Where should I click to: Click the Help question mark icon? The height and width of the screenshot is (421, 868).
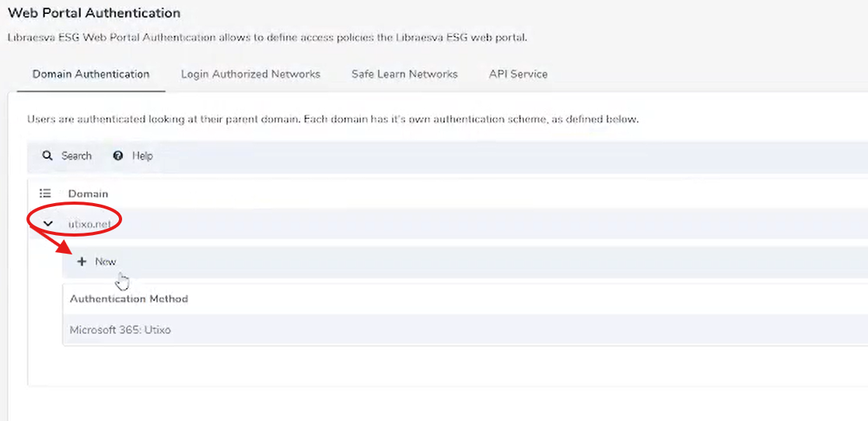118,156
